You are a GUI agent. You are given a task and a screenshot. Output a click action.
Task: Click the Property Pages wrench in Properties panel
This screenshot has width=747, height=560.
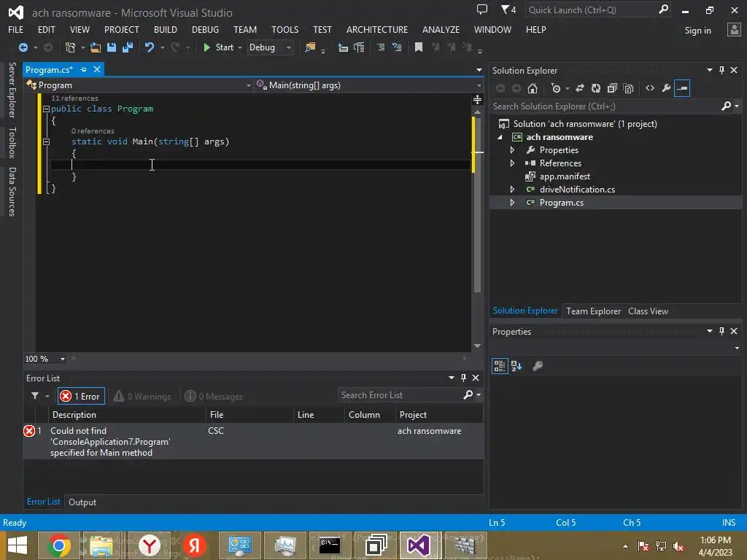538,366
